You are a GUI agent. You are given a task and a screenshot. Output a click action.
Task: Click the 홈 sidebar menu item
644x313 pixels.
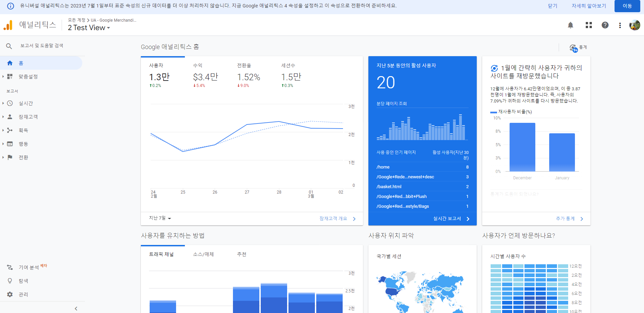point(41,63)
